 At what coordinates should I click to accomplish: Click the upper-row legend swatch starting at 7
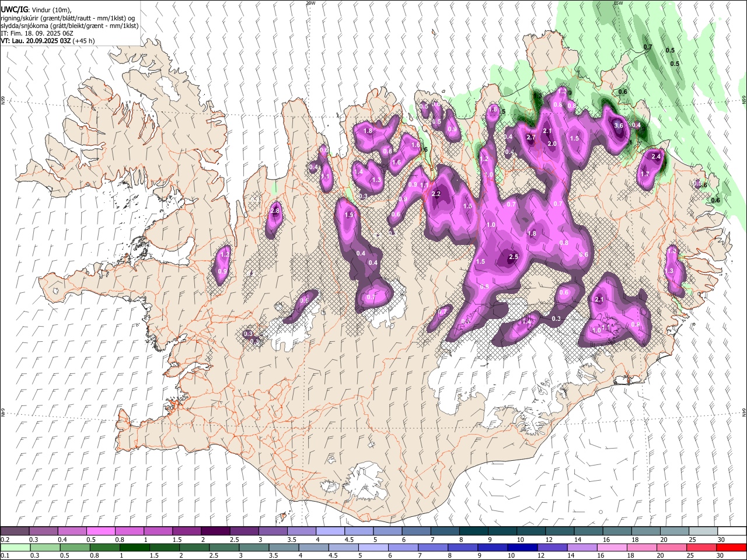pyautogui.click(x=444, y=531)
